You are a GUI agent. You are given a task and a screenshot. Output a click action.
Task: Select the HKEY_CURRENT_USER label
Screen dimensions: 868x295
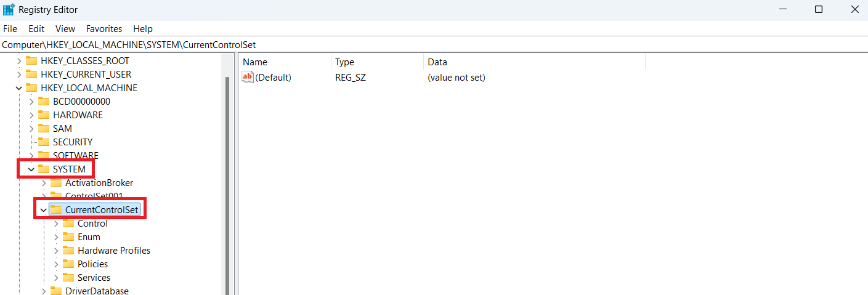(x=86, y=75)
